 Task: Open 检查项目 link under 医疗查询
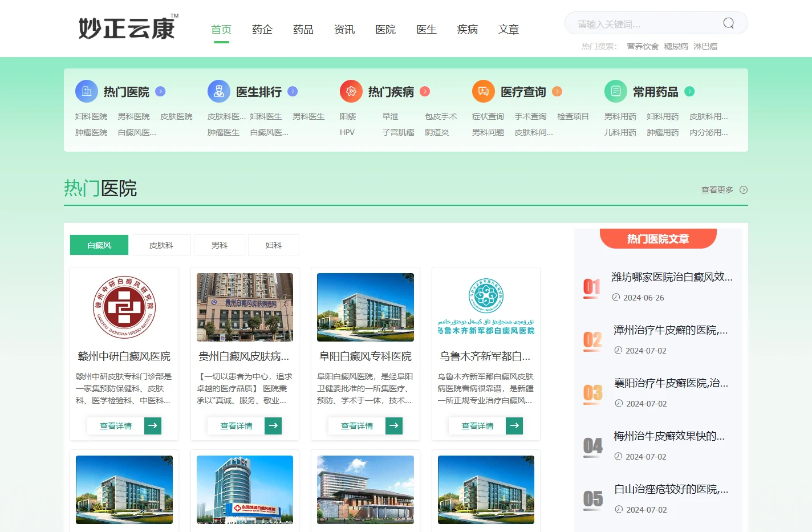[x=573, y=116]
